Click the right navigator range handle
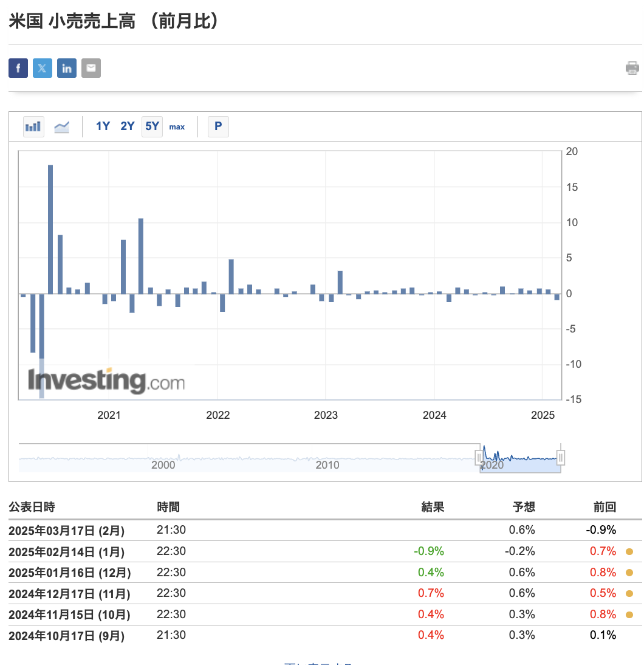The image size is (644, 665). (561, 458)
